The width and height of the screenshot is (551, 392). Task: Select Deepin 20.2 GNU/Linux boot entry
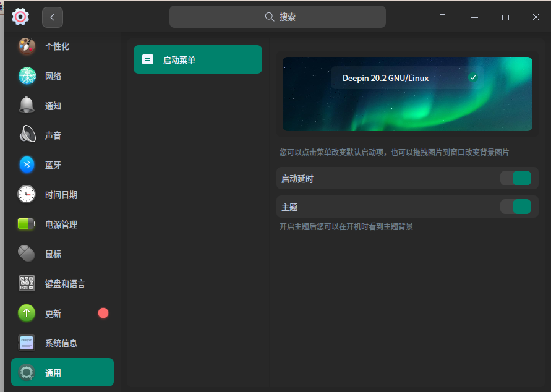[408, 78]
